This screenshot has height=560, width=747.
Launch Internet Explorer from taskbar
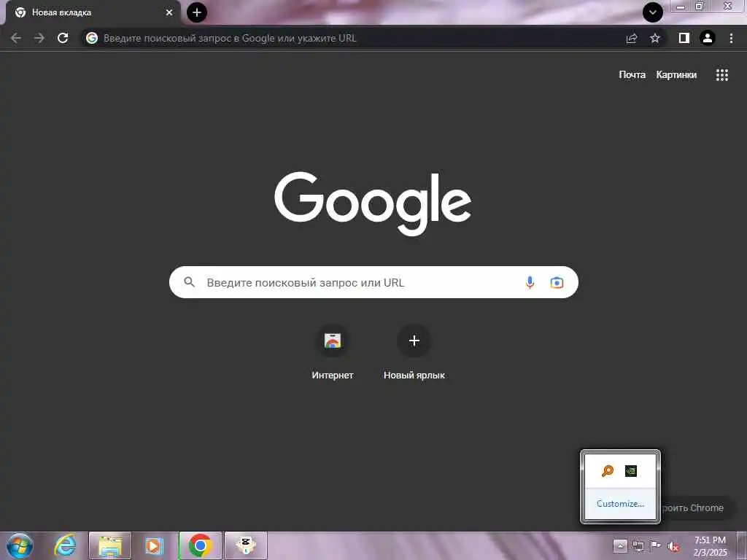(65, 545)
